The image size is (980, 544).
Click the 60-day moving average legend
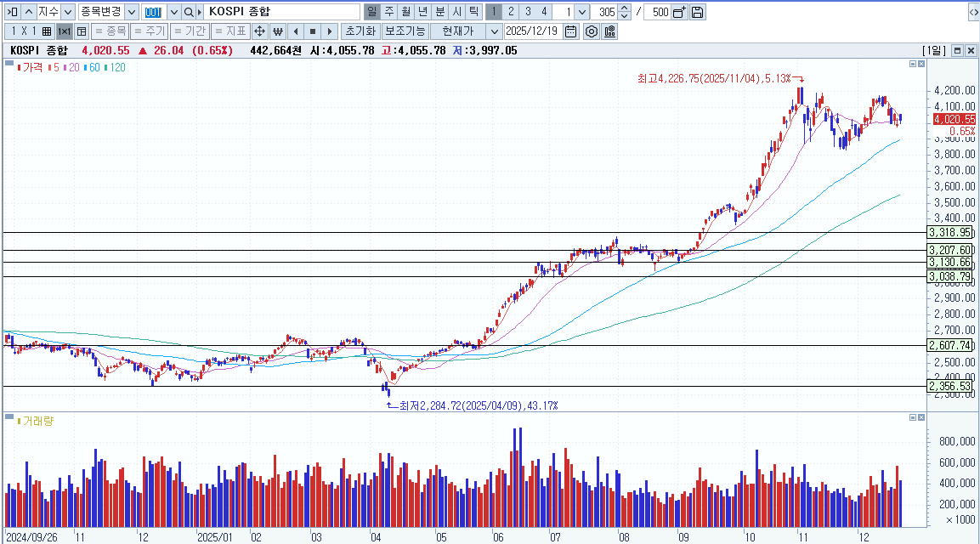[94, 67]
